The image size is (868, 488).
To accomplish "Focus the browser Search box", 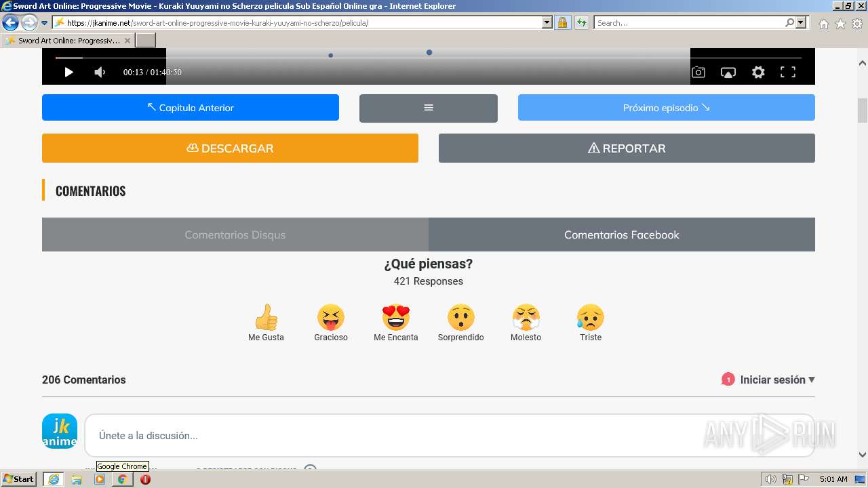I will click(689, 22).
